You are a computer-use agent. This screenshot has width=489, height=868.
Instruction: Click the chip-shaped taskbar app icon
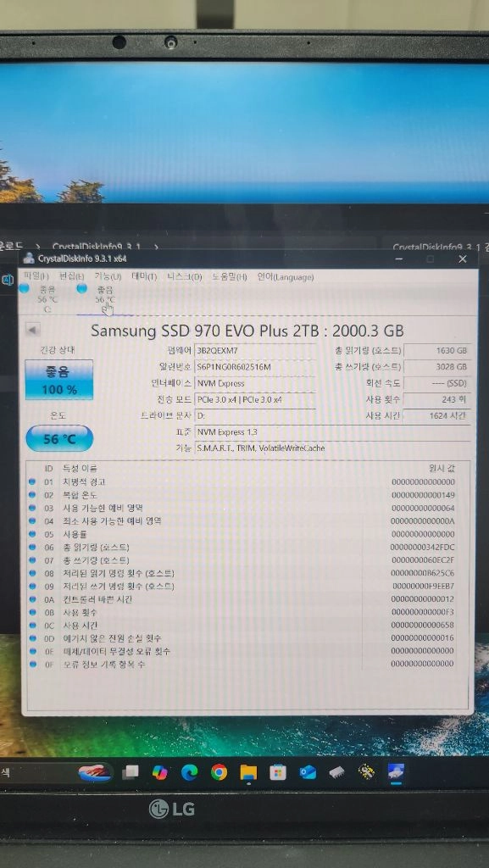tap(337, 771)
